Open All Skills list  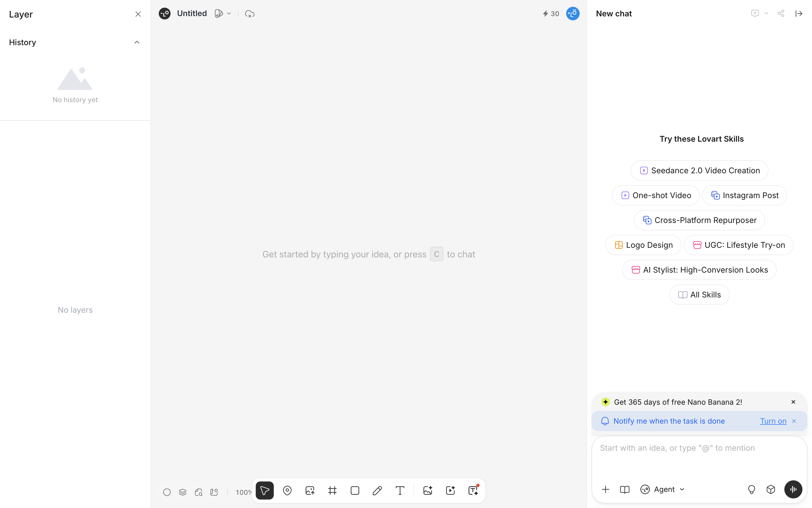point(700,295)
